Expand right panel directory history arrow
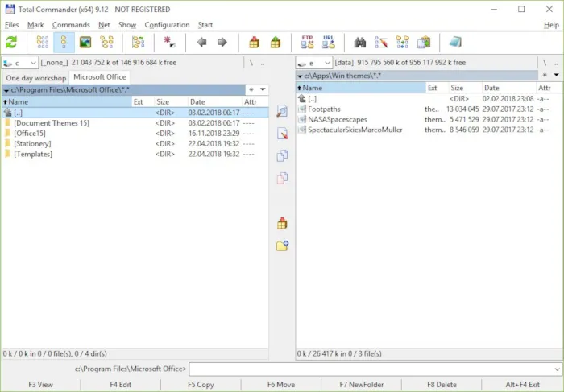 [557, 76]
